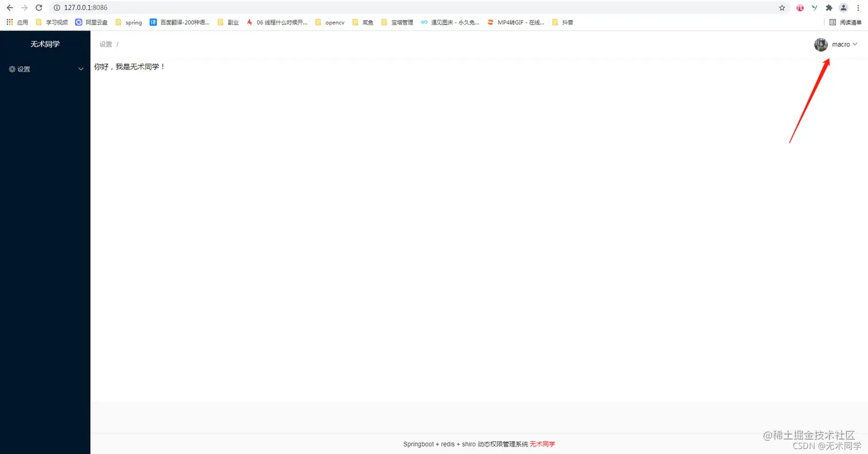Click the page refresh icon
The width and height of the screenshot is (868, 454).
(x=38, y=7)
